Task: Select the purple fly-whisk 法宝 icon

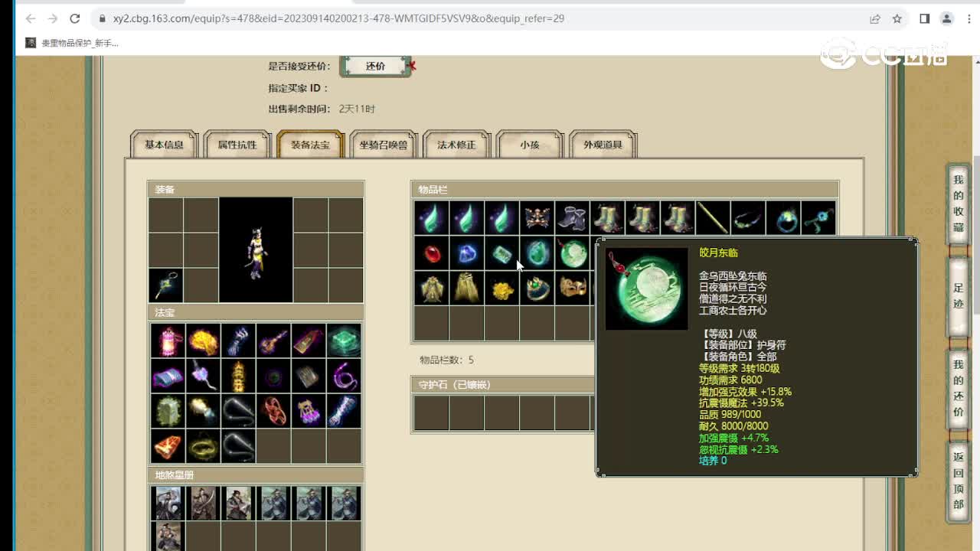Action: pyautogui.click(x=203, y=376)
